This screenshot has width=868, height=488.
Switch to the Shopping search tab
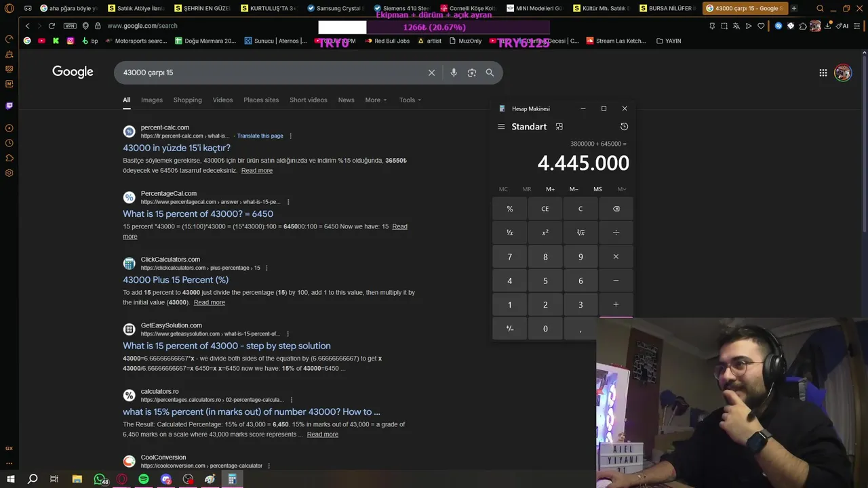(187, 100)
